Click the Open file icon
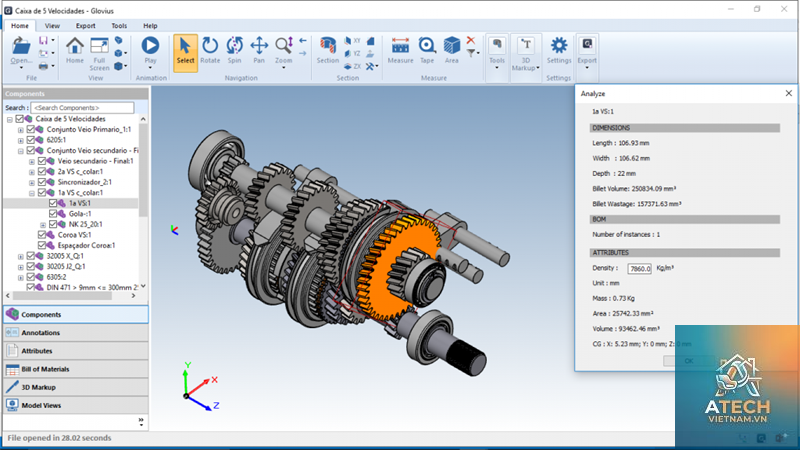 tap(21, 46)
